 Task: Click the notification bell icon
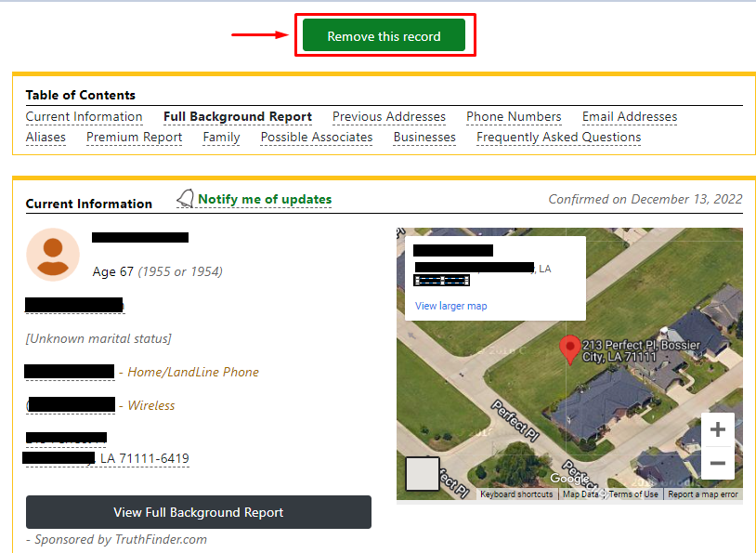pos(185,198)
